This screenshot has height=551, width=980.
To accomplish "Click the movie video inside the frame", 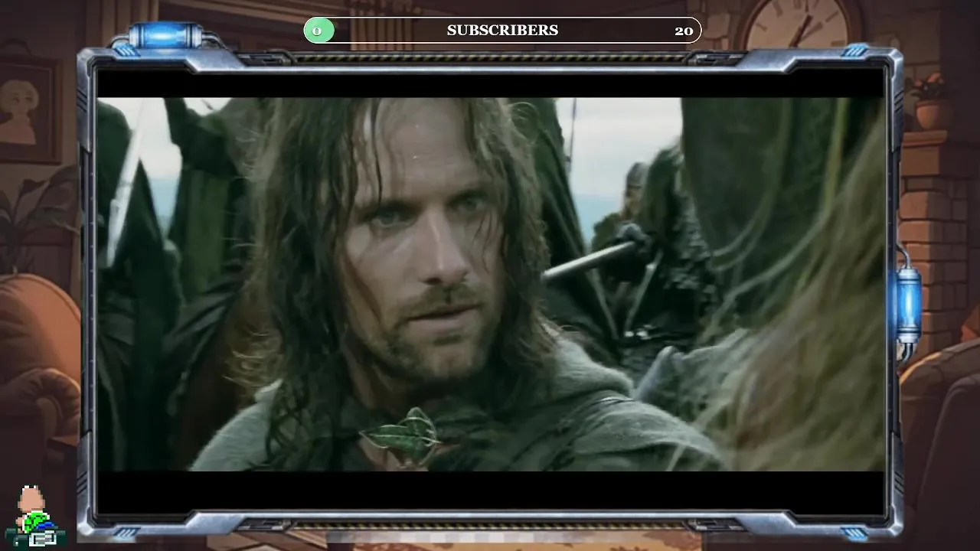I will coord(491,284).
